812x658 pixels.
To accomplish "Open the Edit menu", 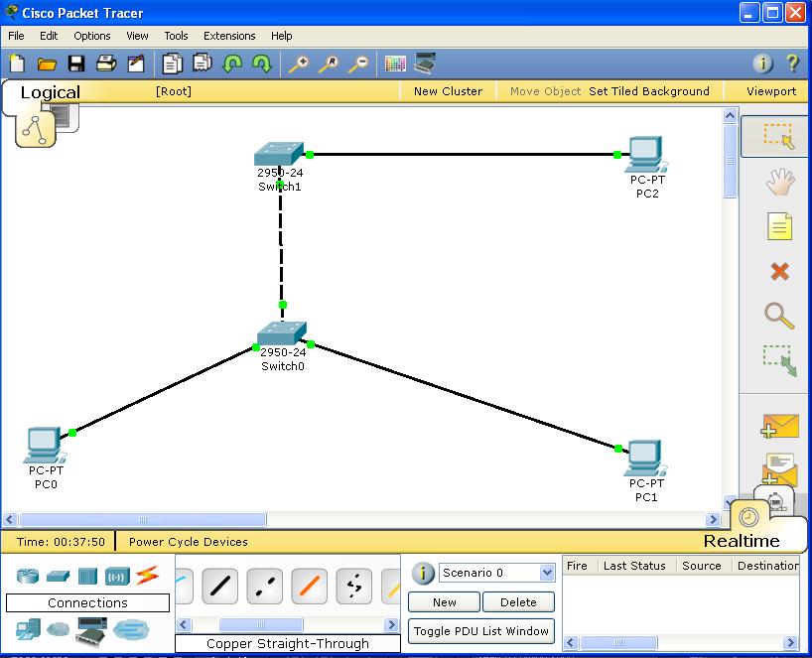I will tap(49, 36).
